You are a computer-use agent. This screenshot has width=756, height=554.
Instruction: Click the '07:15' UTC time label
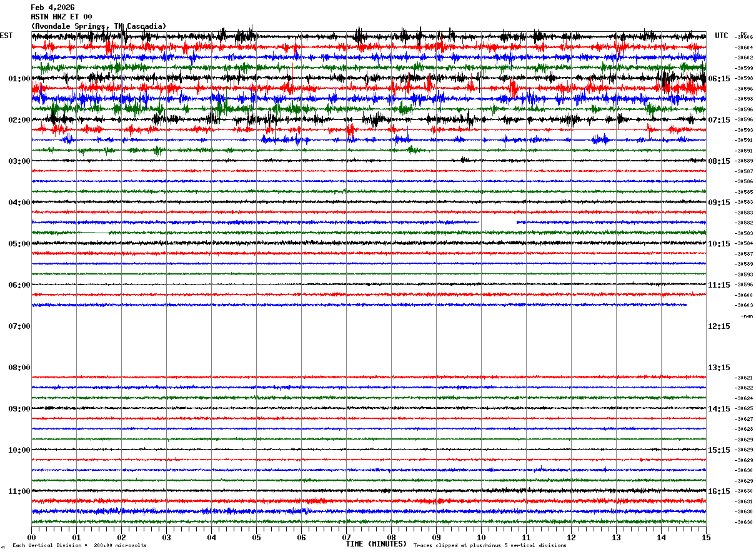click(x=720, y=120)
